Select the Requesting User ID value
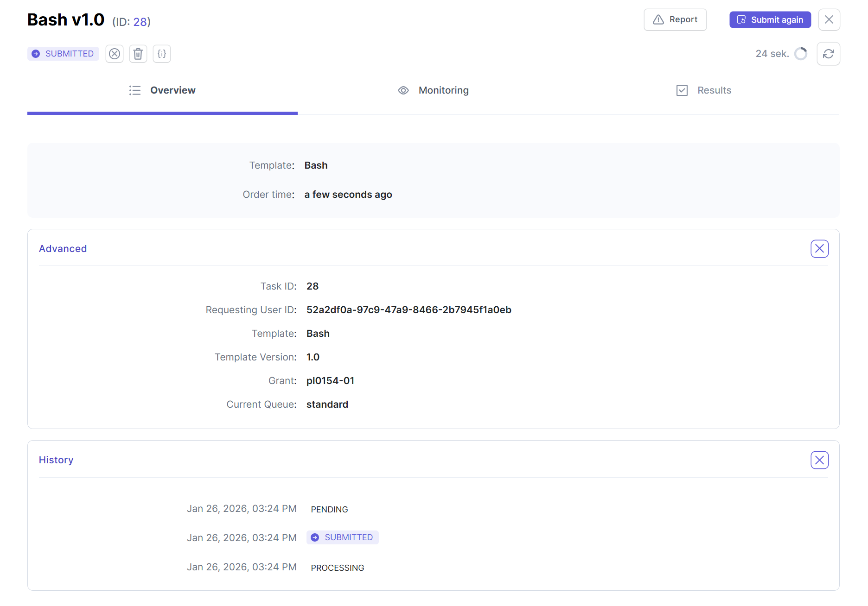The height and width of the screenshot is (606, 868). pos(409,310)
